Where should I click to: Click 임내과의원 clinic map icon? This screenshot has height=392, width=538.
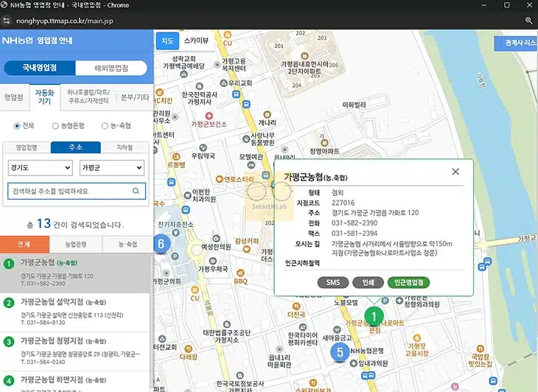pyautogui.click(x=354, y=363)
